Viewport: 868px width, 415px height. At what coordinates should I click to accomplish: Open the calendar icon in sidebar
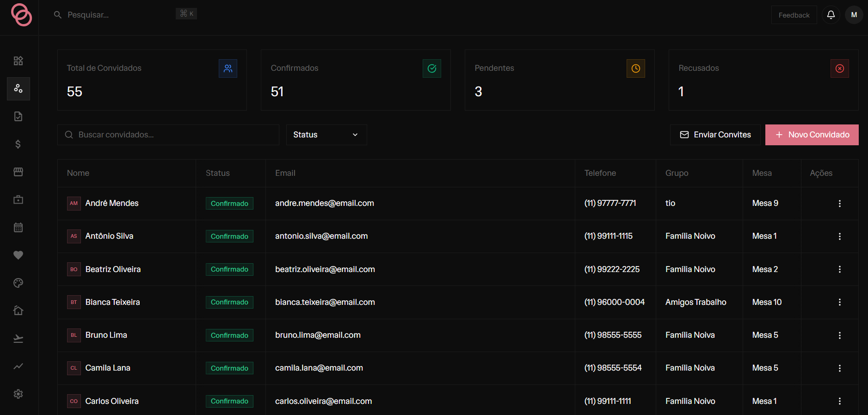pyautogui.click(x=18, y=228)
